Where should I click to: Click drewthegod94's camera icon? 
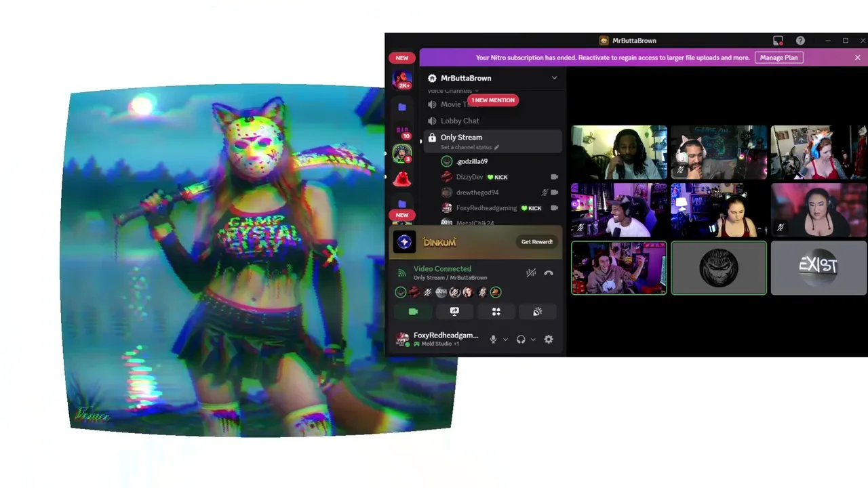pyautogui.click(x=554, y=192)
